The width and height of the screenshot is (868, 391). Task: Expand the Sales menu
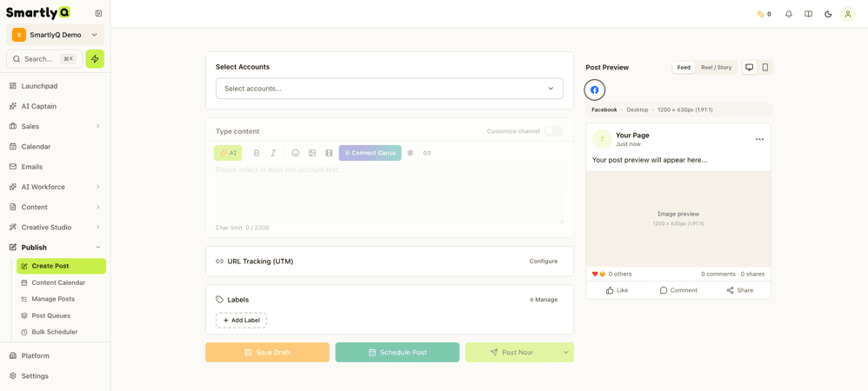56,126
